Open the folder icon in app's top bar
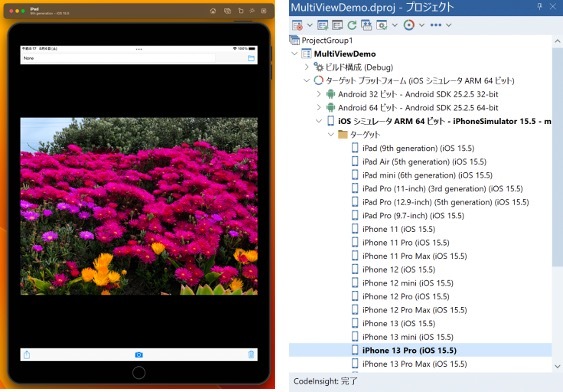 pos(251,58)
